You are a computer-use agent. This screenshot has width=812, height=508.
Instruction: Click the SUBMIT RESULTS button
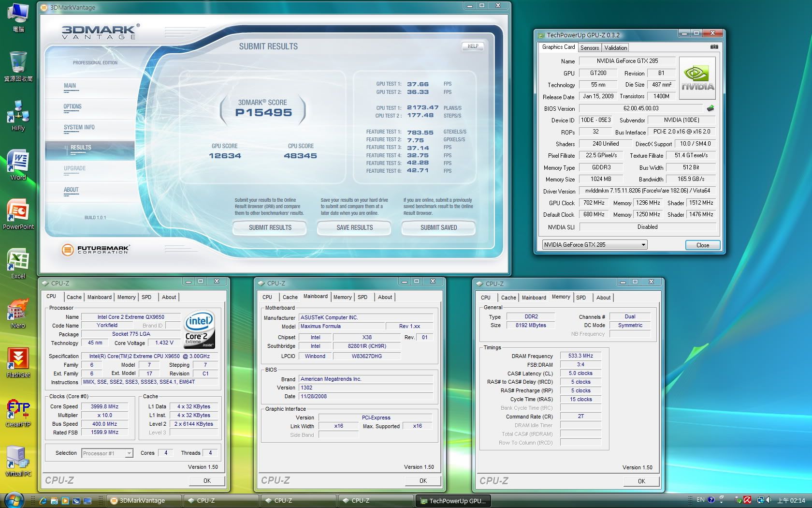[270, 227]
